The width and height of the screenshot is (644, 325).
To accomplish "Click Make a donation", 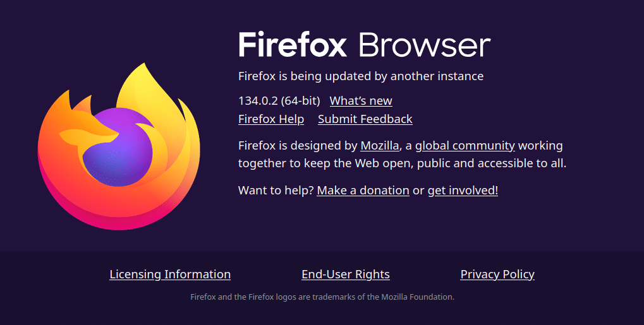I will [363, 190].
